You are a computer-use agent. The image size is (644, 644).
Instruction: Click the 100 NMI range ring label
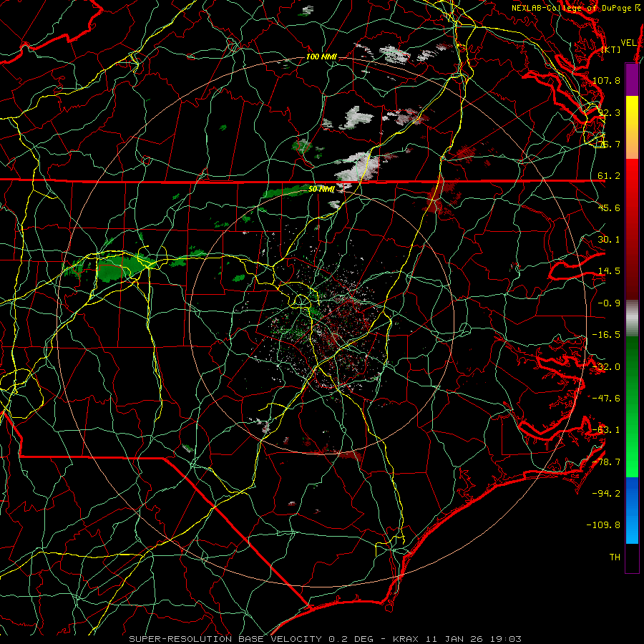[321, 57]
